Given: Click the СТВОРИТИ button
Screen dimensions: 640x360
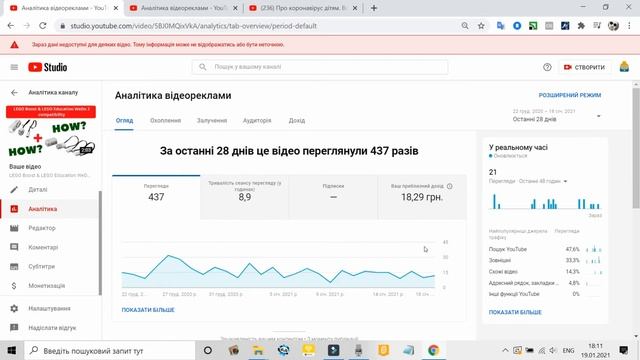Looking at the screenshot, I should (584, 67).
